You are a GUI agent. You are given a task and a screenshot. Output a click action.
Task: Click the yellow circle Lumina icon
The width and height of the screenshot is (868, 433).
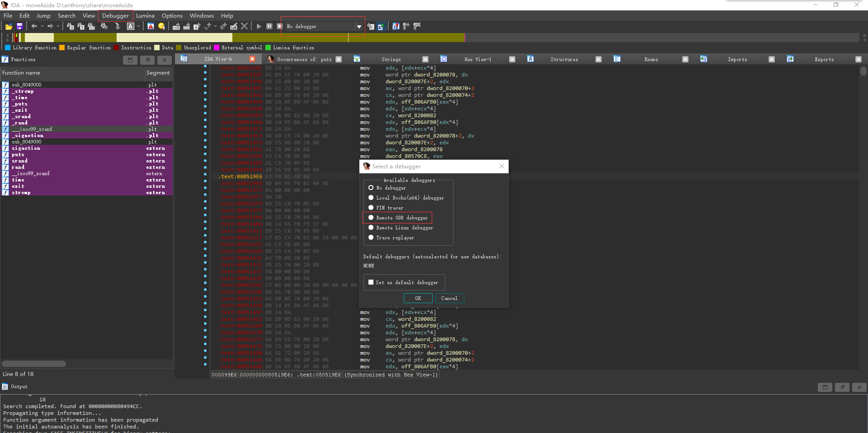tap(161, 26)
